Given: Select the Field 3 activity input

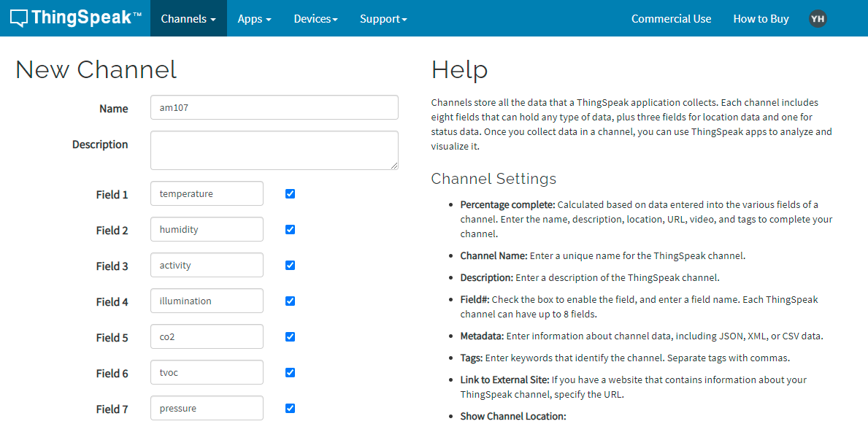Looking at the screenshot, I should point(207,265).
